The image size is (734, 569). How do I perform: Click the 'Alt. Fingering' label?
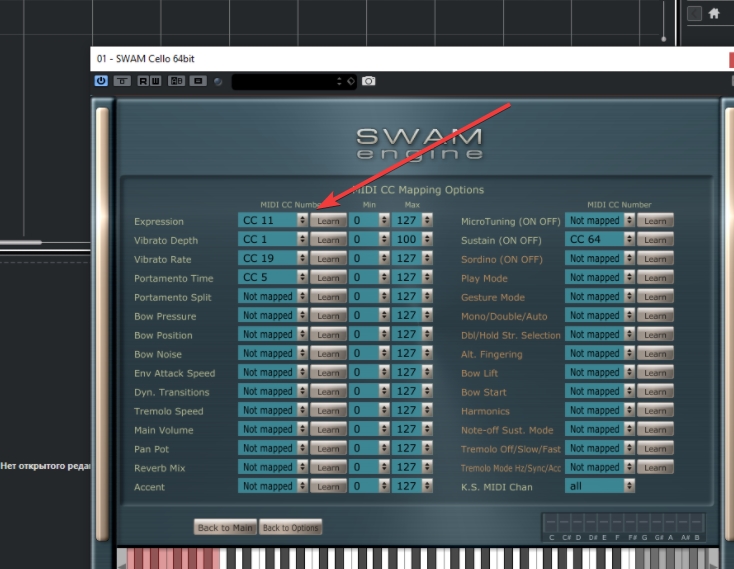[x=492, y=354]
